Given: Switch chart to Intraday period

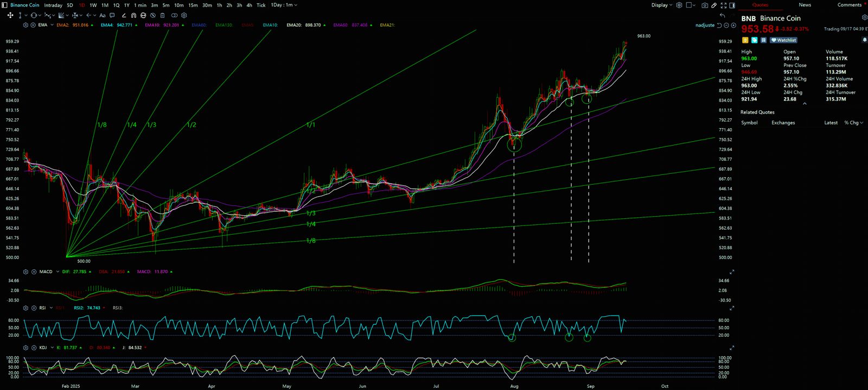Looking at the screenshot, I should click(53, 5).
